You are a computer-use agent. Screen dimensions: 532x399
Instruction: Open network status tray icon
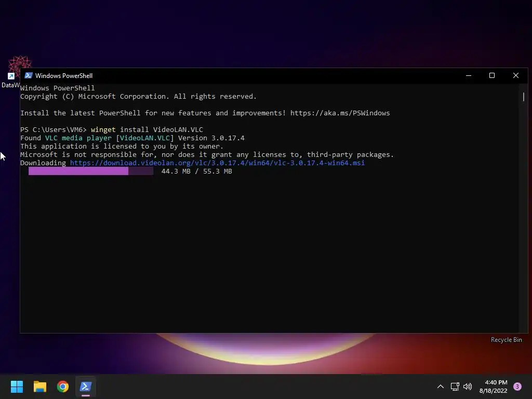click(x=455, y=387)
